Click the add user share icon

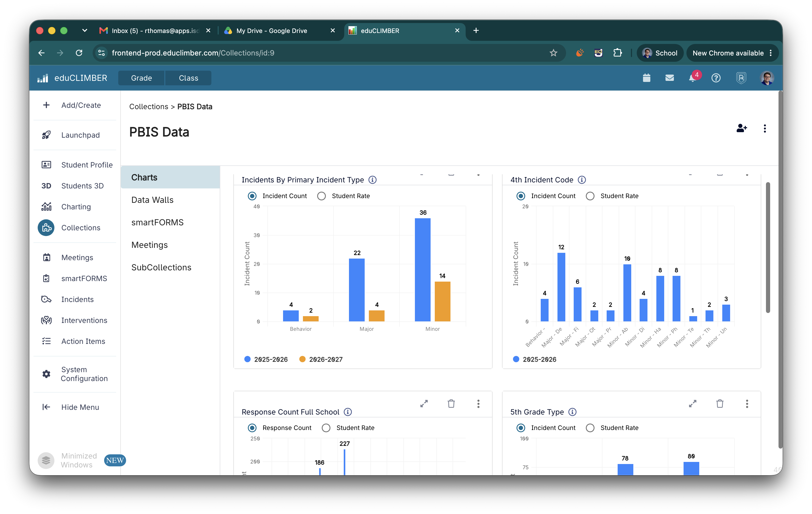(742, 128)
